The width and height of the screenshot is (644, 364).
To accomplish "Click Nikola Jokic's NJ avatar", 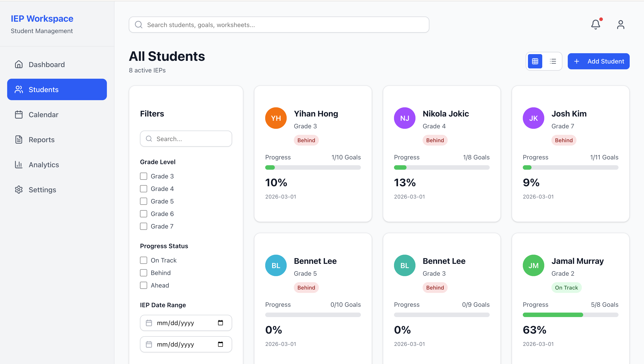I will tap(405, 118).
